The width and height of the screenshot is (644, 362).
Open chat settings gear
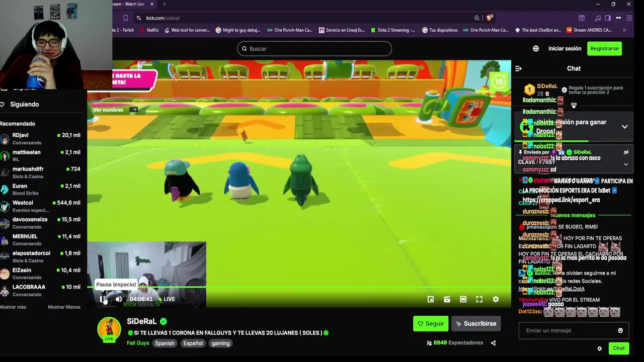[x=599, y=348]
